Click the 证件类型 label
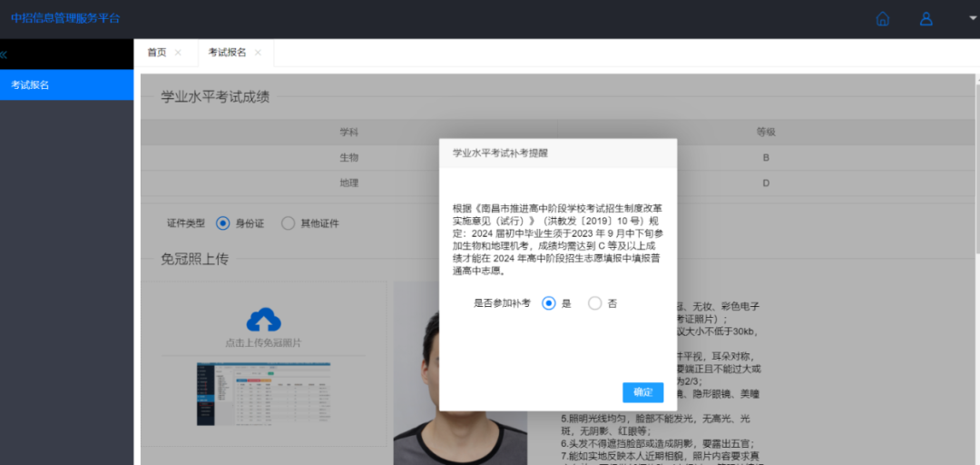 (x=186, y=223)
